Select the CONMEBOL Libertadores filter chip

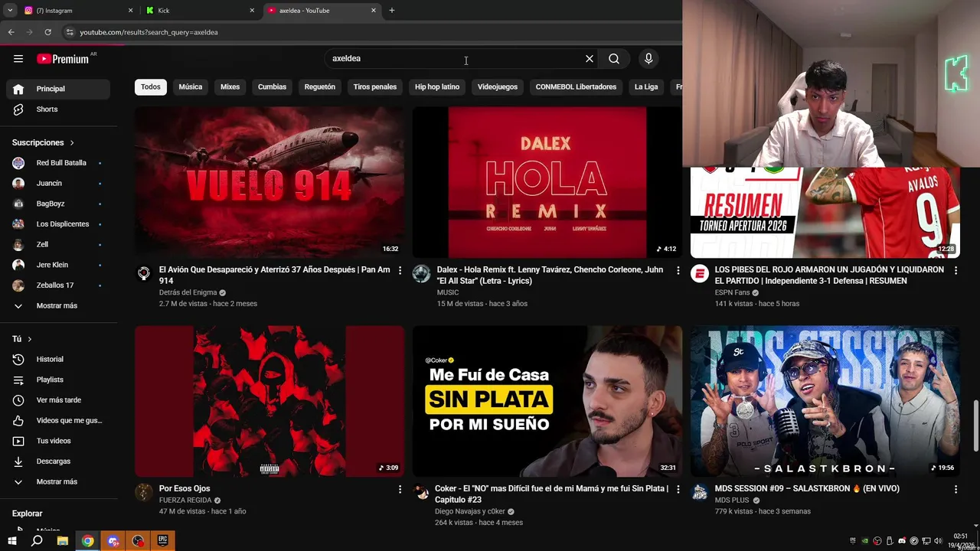point(576,87)
